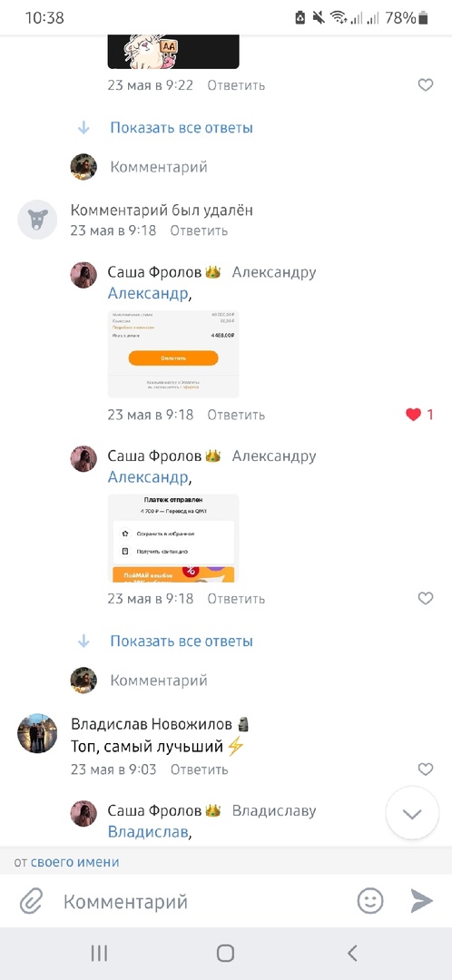
Task: Open Android recent apps button
Action: click(x=100, y=953)
